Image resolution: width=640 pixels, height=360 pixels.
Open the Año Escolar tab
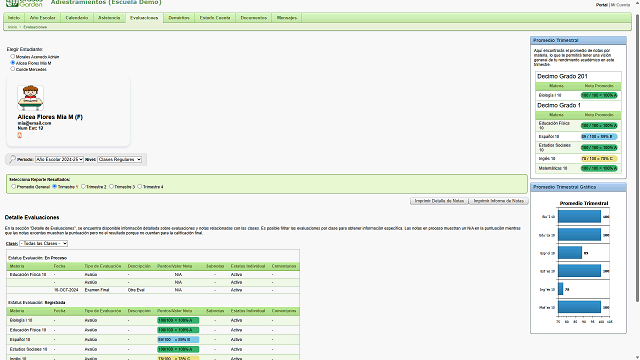(42, 18)
